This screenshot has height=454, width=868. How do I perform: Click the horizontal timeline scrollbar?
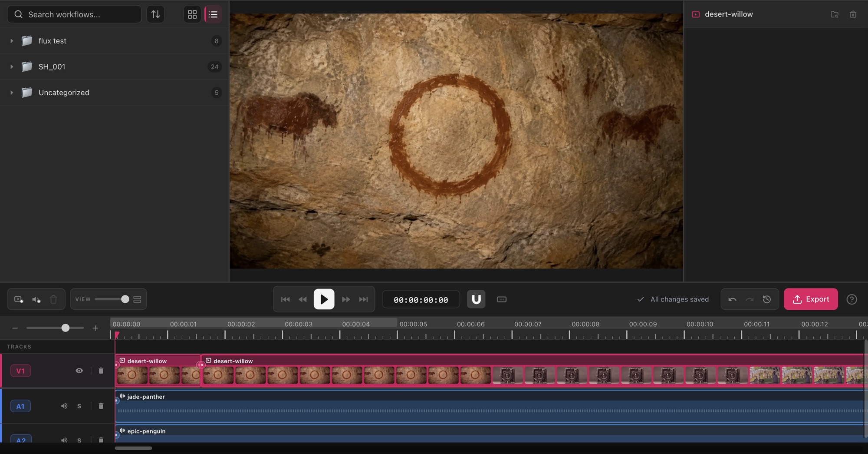[134, 448]
